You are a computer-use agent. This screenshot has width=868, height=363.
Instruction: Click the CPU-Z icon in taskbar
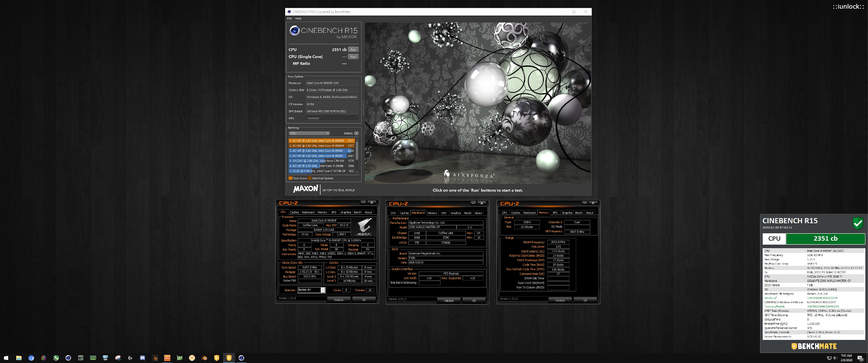pos(167,358)
